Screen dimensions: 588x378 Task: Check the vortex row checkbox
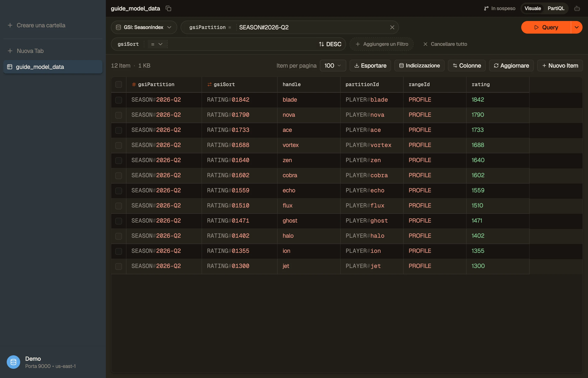coord(119,145)
